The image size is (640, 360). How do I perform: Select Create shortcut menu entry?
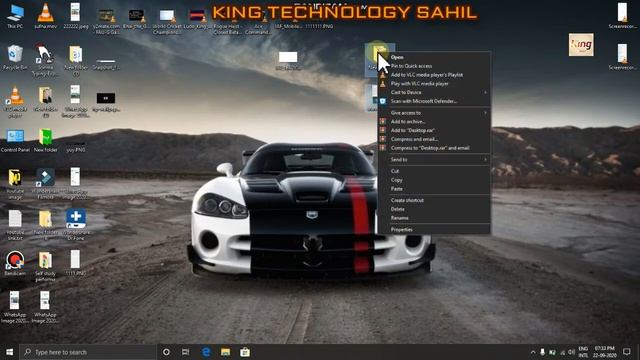click(x=434, y=200)
